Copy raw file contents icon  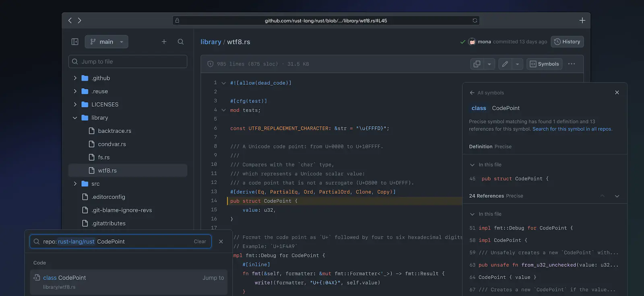(x=477, y=64)
